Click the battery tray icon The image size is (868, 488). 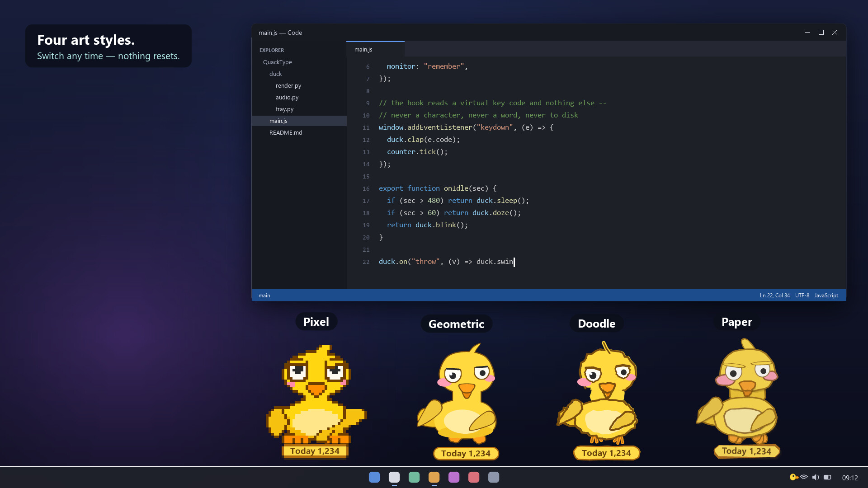(x=827, y=477)
